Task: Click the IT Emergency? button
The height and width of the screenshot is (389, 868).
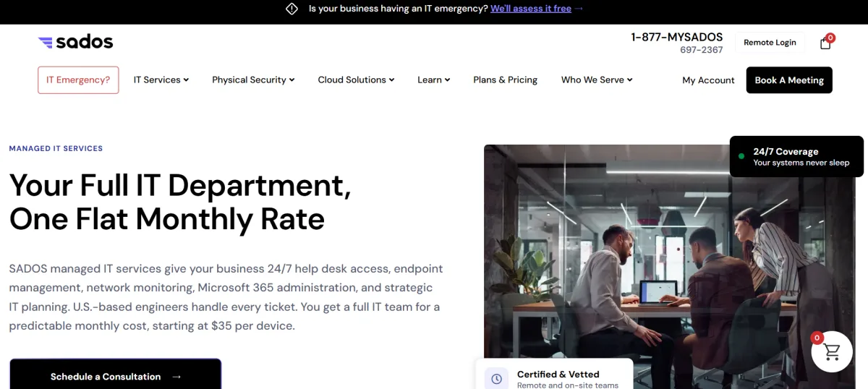Action: click(x=78, y=80)
